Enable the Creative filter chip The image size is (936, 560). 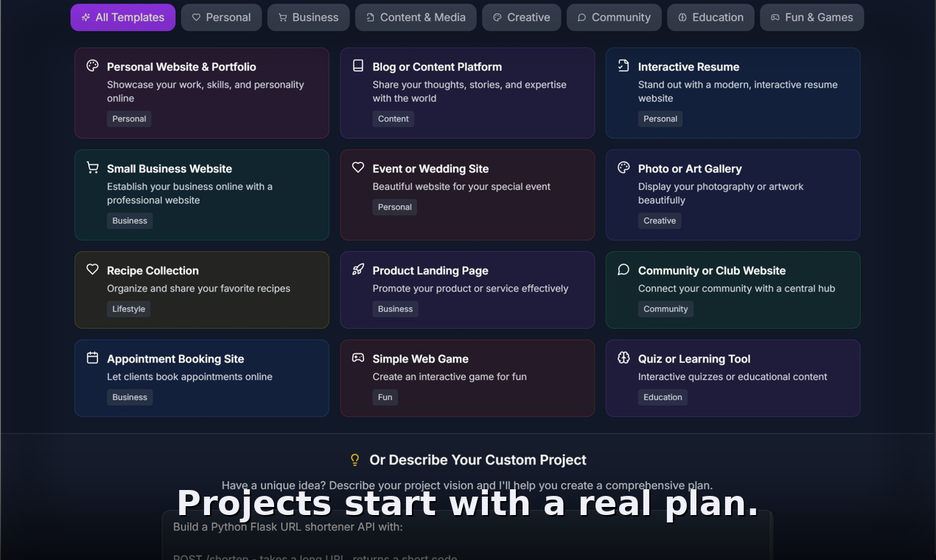coord(521,17)
